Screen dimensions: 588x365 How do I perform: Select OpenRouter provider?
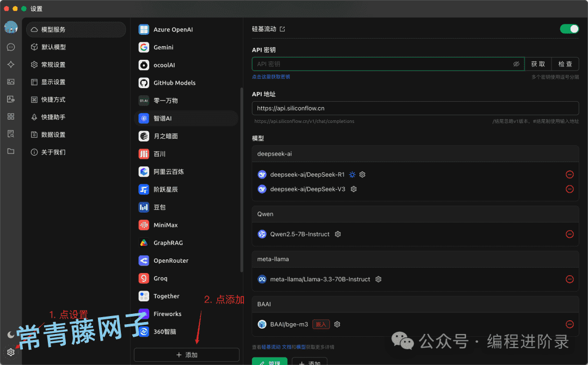[x=186, y=261]
